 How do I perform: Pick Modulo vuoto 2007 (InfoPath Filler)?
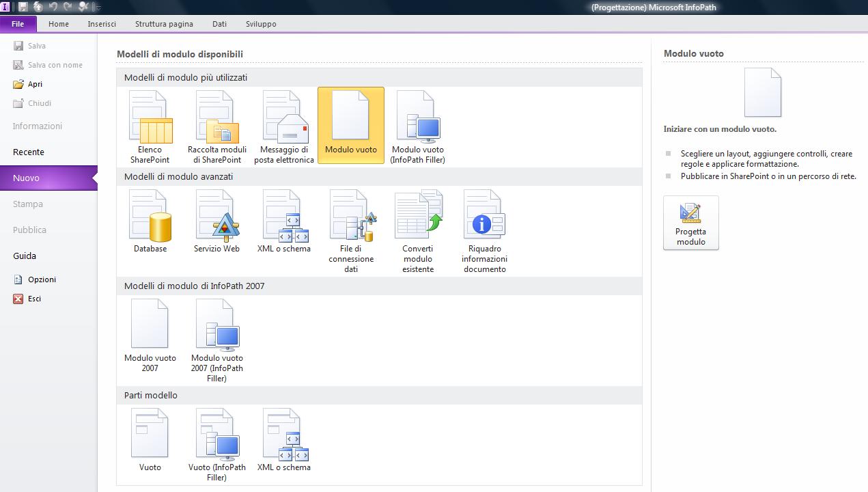click(x=217, y=340)
